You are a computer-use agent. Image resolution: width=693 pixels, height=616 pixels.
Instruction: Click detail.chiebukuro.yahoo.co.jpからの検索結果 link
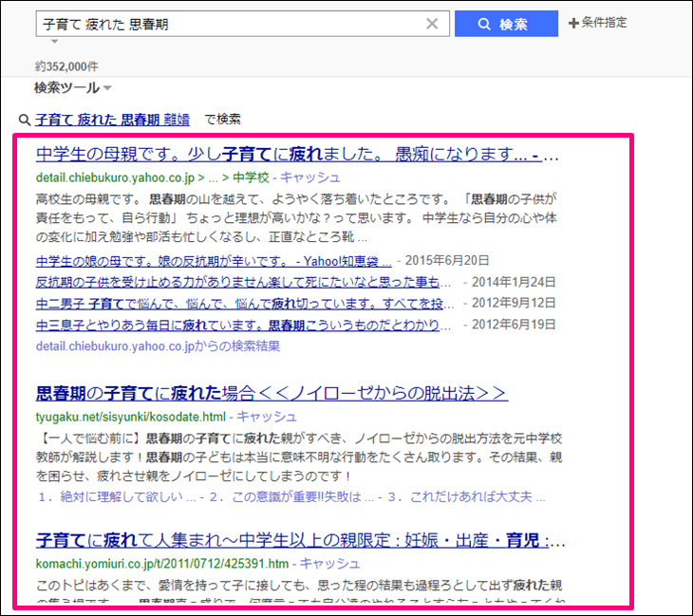click(x=158, y=346)
